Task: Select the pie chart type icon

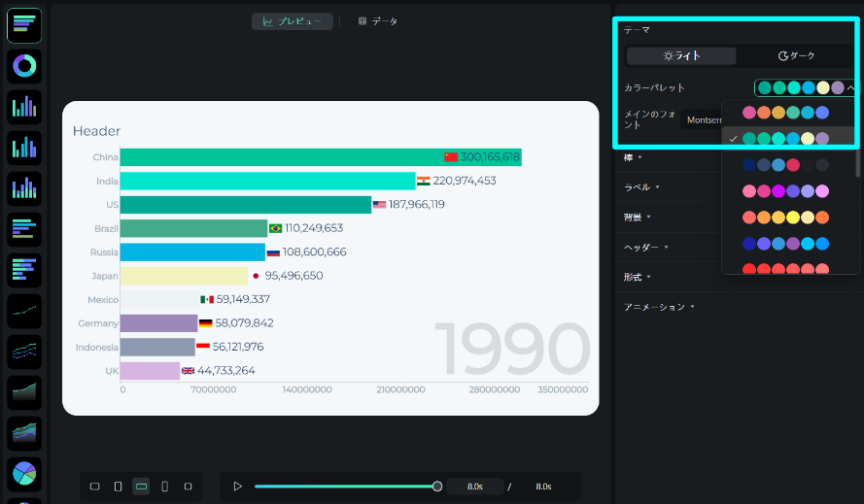Action: (x=24, y=474)
